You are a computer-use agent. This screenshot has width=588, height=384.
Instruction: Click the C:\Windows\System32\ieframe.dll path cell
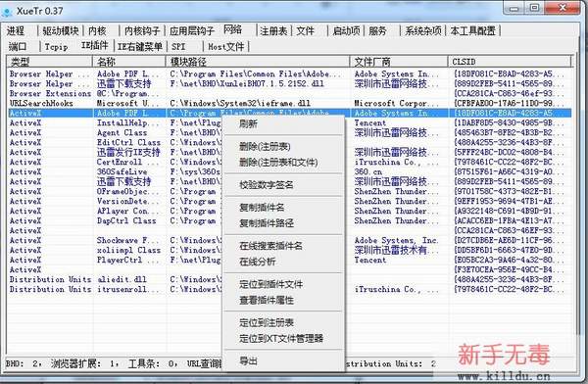click(240, 103)
